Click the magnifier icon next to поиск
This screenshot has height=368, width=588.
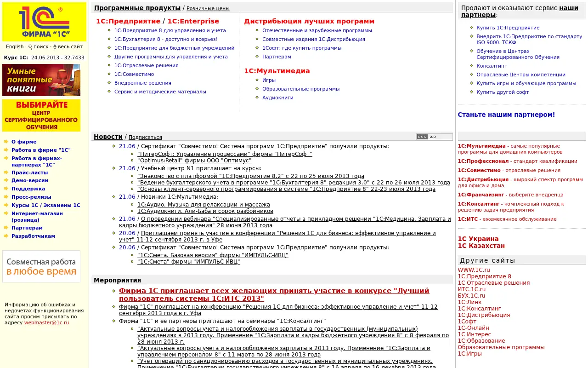pyautogui.click(x=30, y=47)
